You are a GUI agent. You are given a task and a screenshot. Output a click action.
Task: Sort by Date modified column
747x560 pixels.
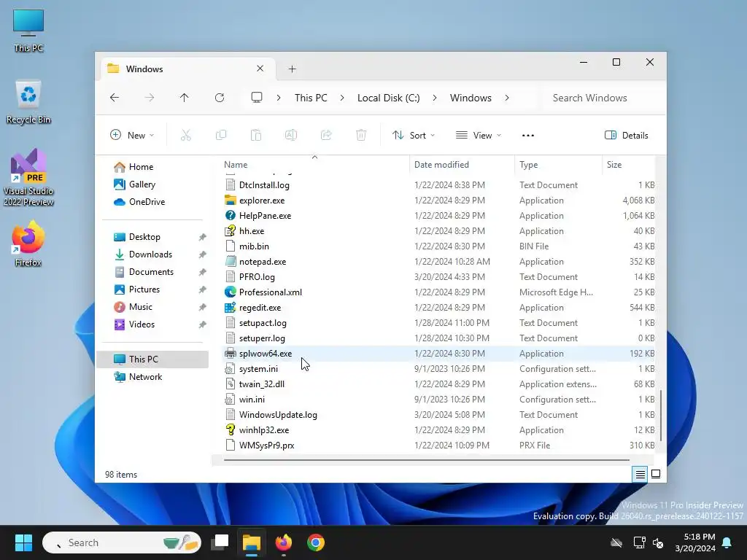441,165
